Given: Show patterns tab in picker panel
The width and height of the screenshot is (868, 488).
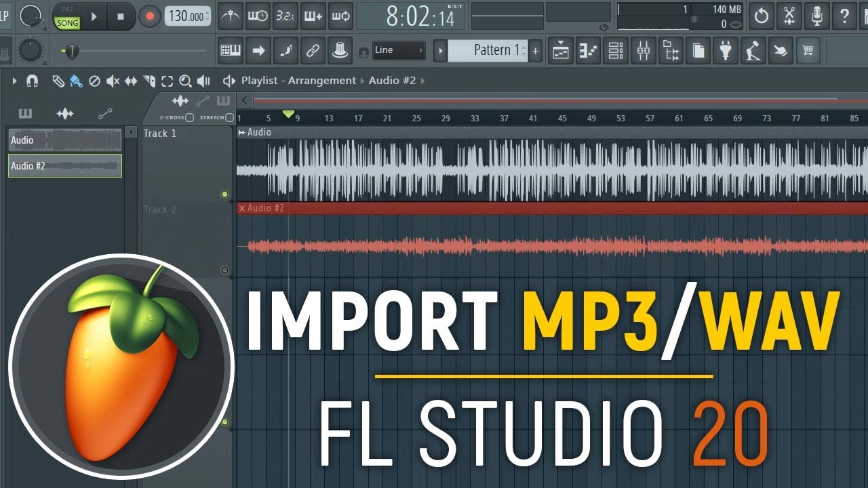Looking at the screenshot, I should tap(25, 113).
